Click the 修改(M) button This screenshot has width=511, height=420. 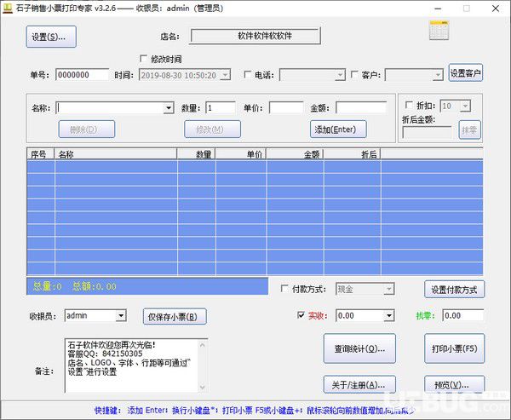pyautogui.click(x=212, y=129)
